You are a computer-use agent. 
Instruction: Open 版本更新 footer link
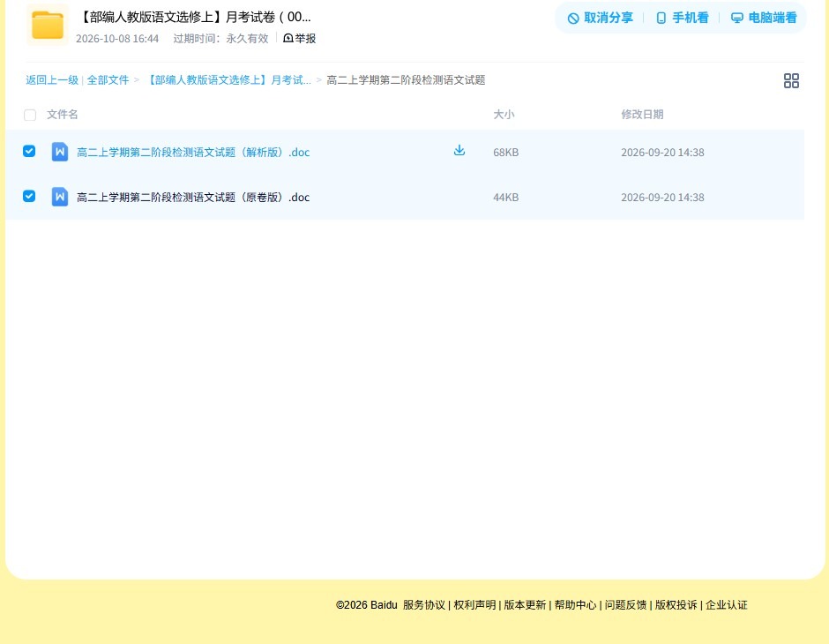[x=525, y=605]
